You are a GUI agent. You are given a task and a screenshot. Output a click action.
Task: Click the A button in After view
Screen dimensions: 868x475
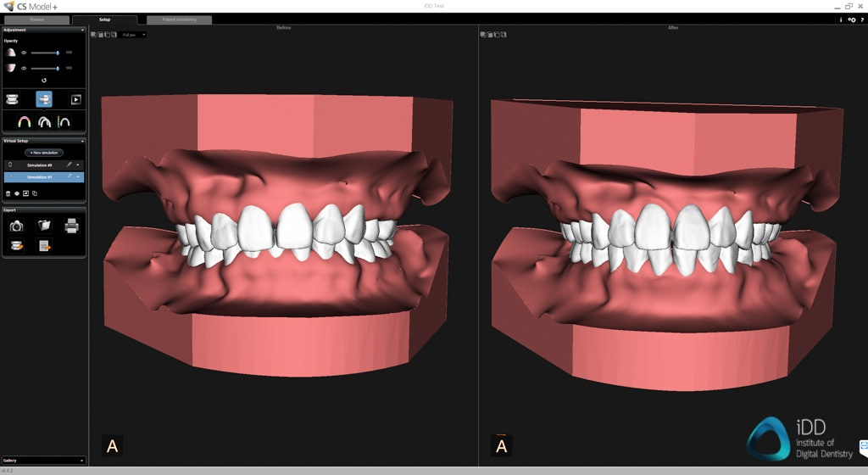pyautogui.click(x=502, y=446)
